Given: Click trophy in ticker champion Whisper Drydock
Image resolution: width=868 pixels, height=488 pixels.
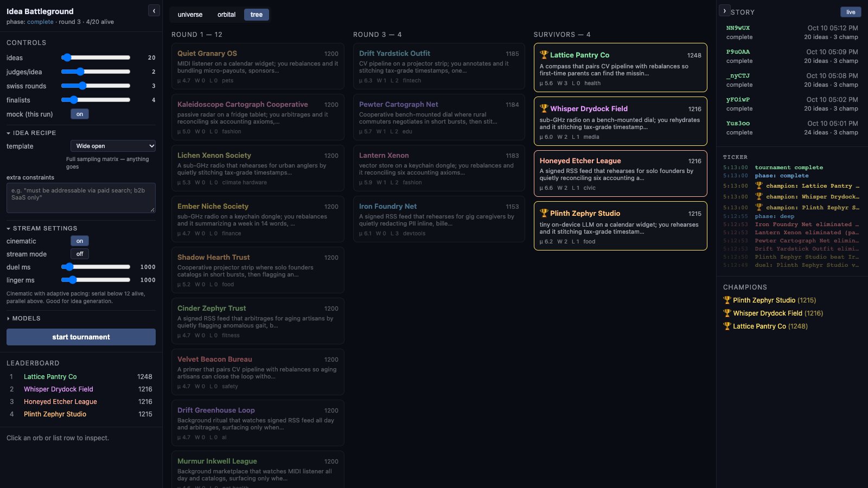Looking at the screenshot, I should pos(758,196).
